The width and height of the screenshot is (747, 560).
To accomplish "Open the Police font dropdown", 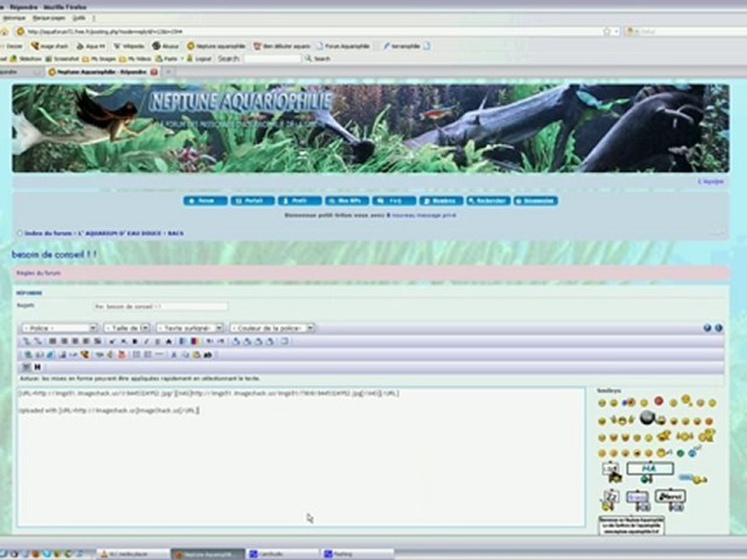I will (x=60, y=328).
